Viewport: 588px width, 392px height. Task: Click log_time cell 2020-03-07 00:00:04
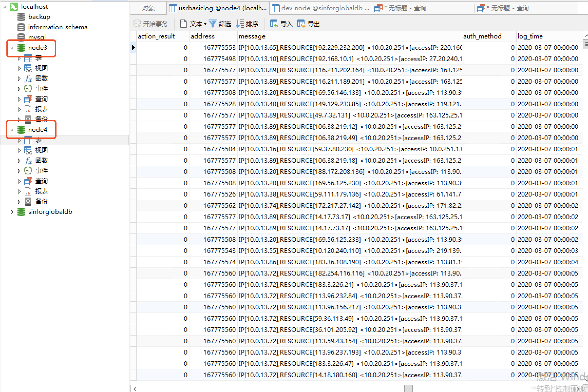(549, 262)
